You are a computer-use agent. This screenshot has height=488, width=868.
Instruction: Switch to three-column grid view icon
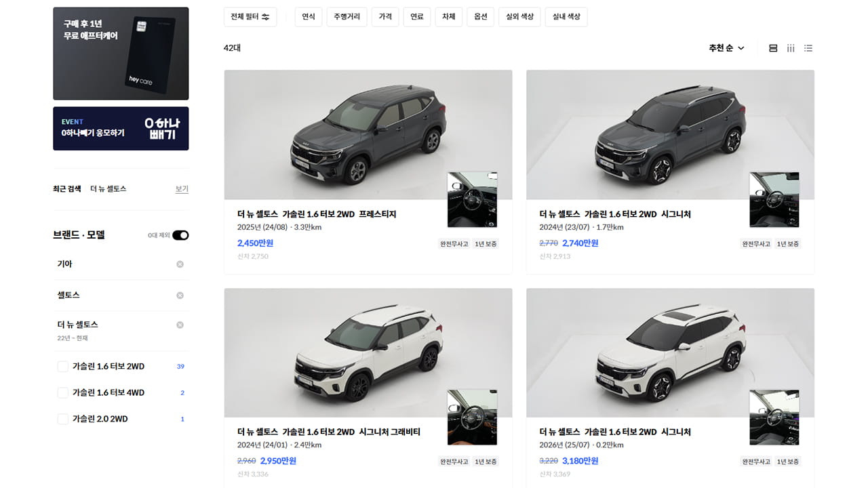(x=791, y=48)
